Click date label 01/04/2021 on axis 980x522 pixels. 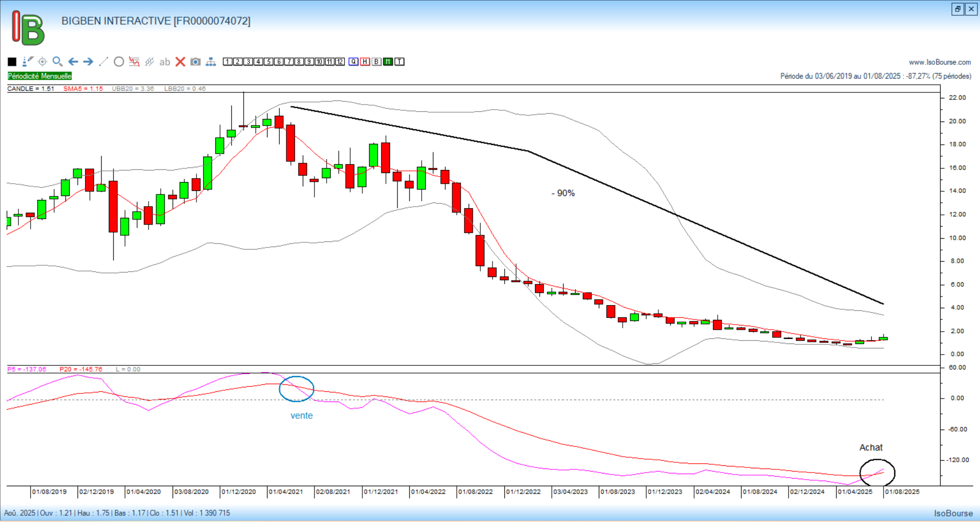pos(286,492)
